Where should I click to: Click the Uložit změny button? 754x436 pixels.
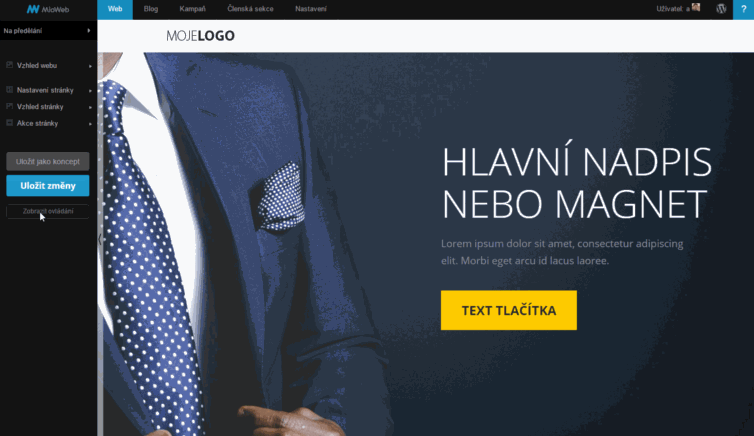48,186
